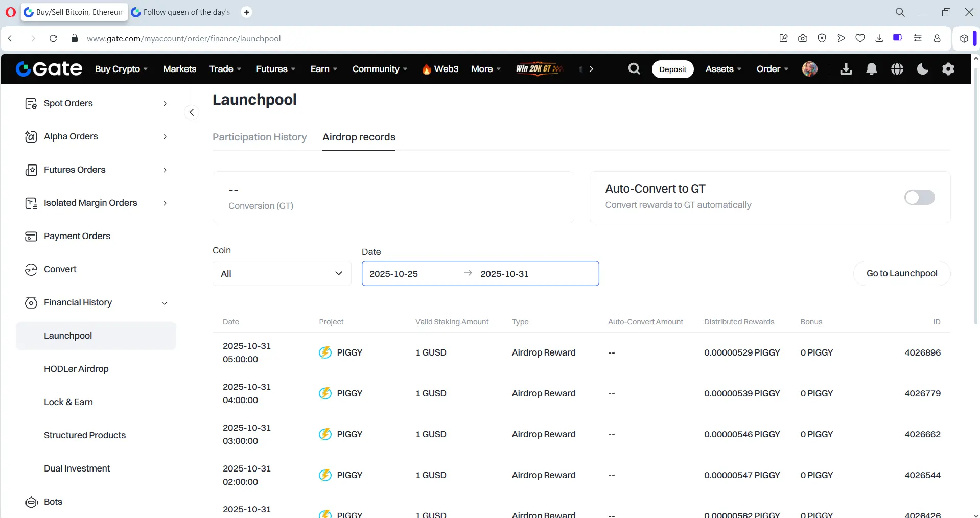Click the Isolated Margin Orders icon
Viewport: 980px width, 518px height.
point(31,203)
